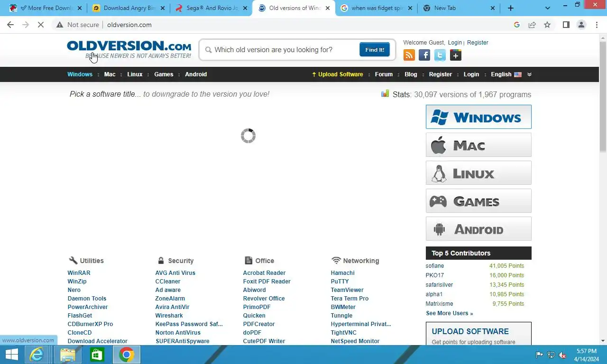Bookmark this page with the star
This screenshot has height=364, width=607.
pyautogui.click(x=547, y=25)
